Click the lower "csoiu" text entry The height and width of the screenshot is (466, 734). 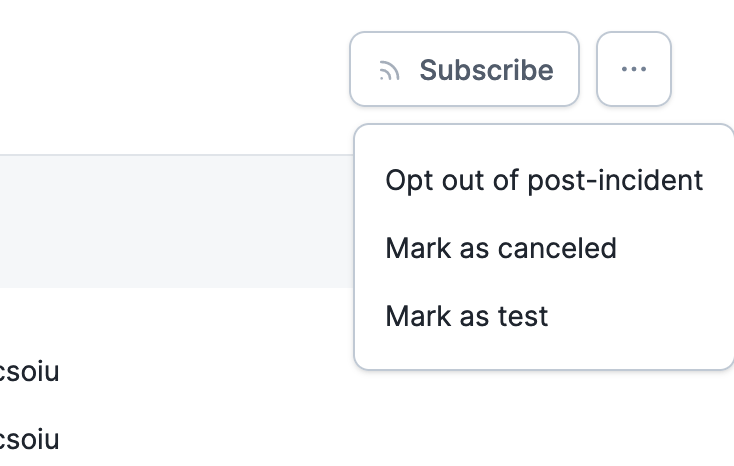pos(30,440)
